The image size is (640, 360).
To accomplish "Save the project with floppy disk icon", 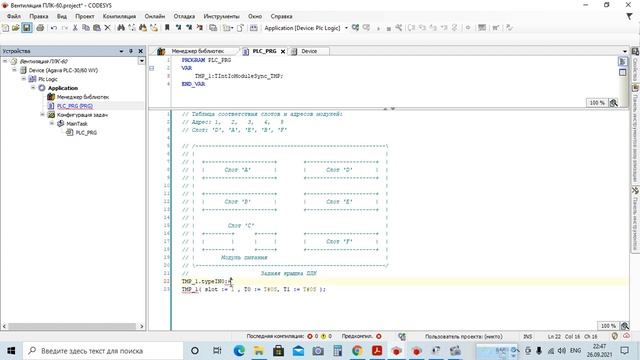I will [x=27, y=28].
